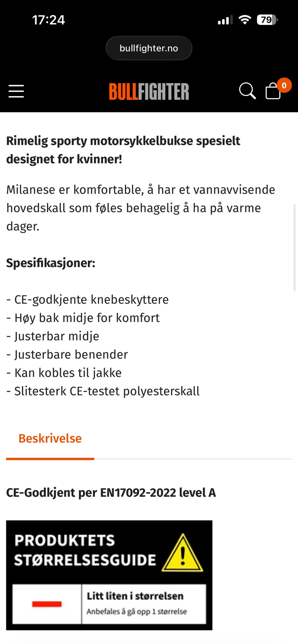This screenshot has width=298, height=644.
Task: Tap the battery indicator showing 79
Action: click(x=266, y=20)
